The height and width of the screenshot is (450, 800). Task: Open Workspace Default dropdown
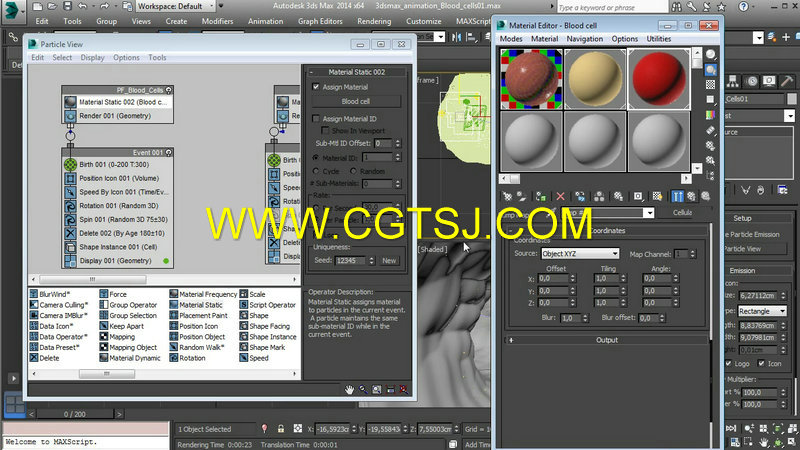tap(175, 6)
